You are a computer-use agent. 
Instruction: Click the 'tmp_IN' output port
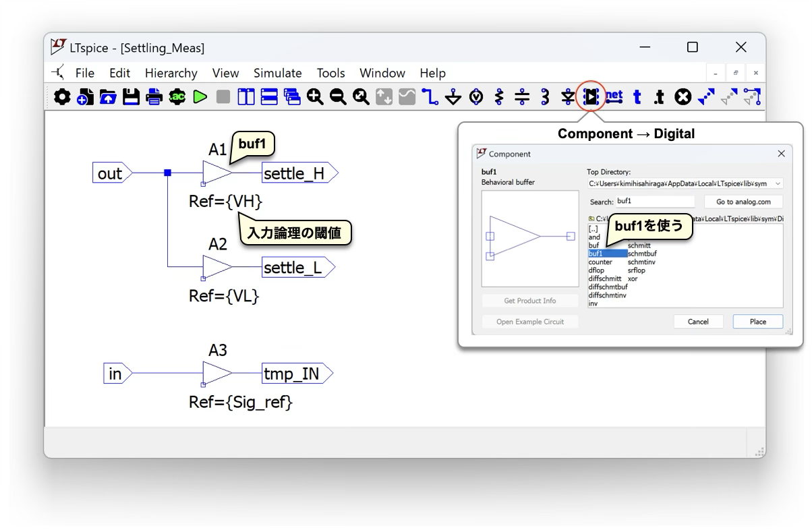click(297, 373)
